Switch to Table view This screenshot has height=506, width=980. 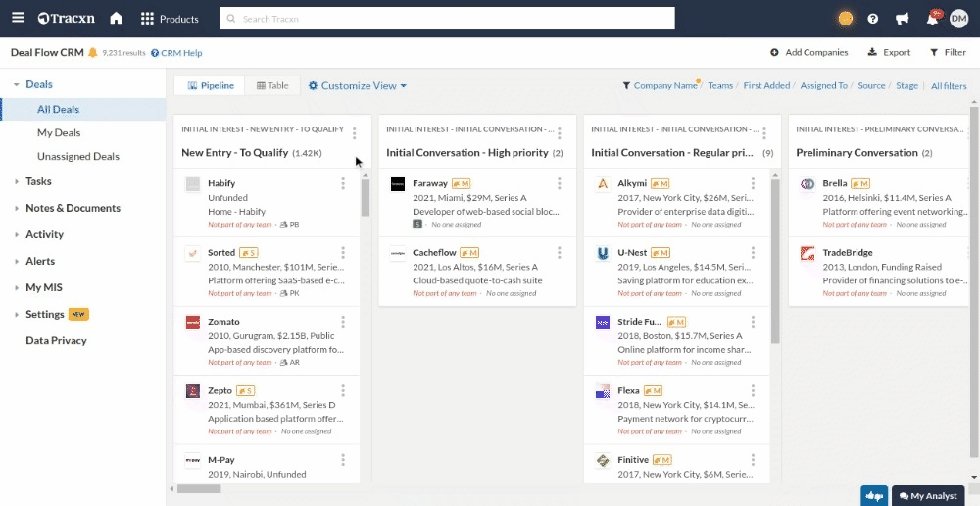pyautogui.click(x=272, y=86)
